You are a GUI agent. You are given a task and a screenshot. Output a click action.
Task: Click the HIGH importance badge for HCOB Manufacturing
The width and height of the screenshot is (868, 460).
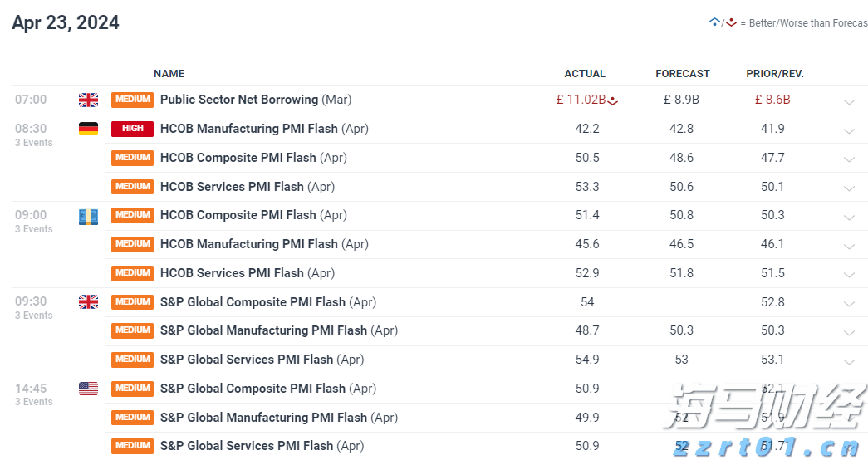coord(132,129)
